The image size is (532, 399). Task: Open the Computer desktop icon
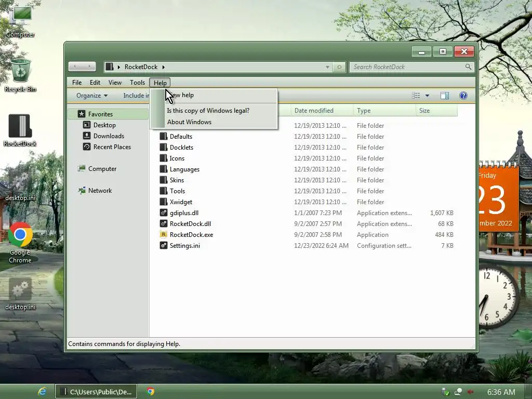(x=20, y=21)
